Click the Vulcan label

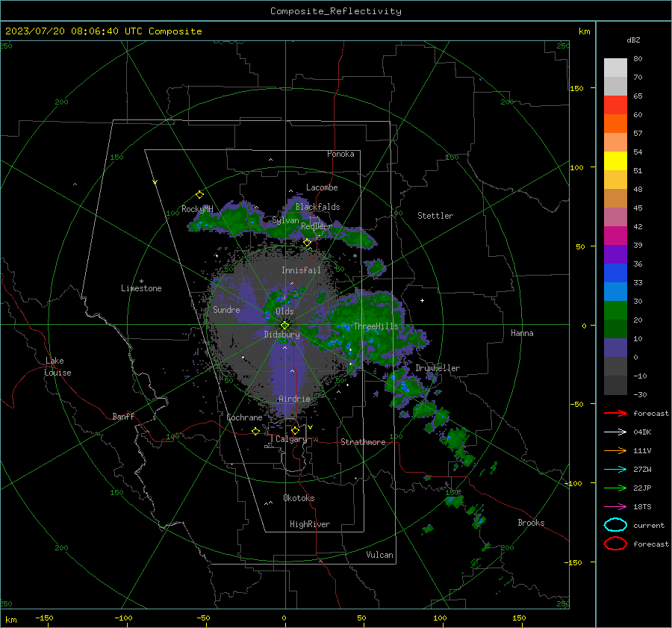pyautogui.click(x=379, y=555)
